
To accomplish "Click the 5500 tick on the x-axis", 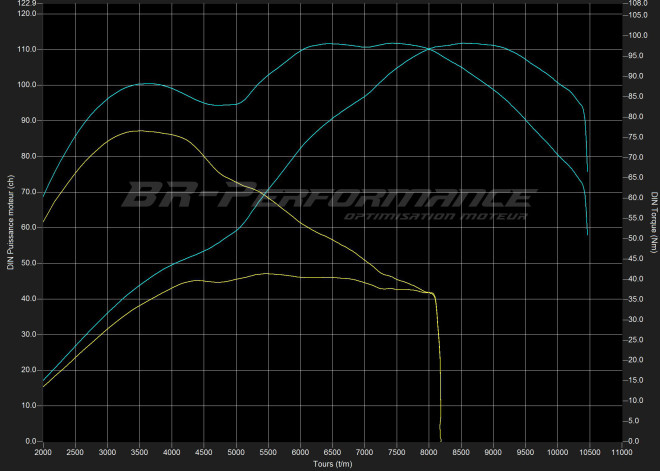I will 268,452.
